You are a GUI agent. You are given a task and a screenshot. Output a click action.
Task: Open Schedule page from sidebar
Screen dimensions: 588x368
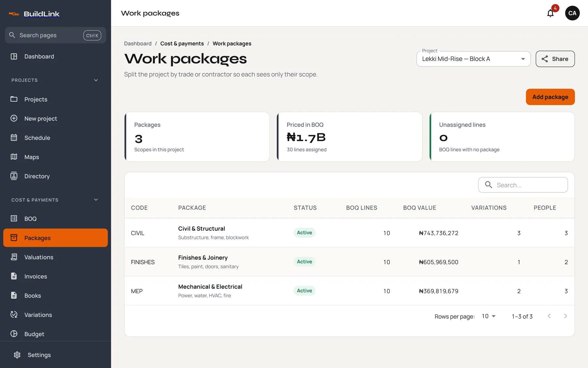coord(56,138)
